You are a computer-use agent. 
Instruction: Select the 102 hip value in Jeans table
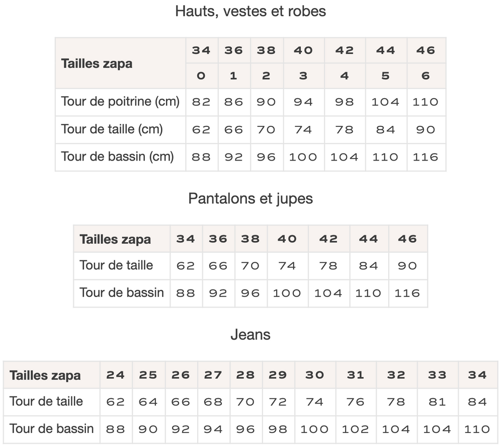(355, 429)
